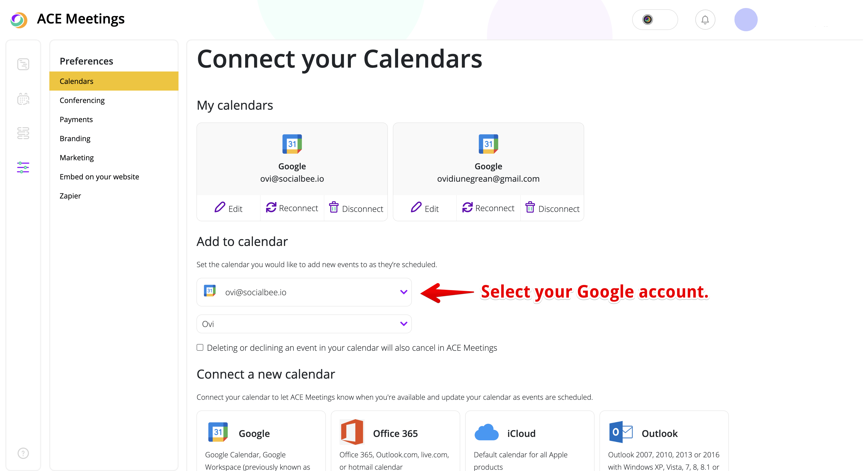Click the ACE Meetings logo icon
The width and height of the screenshot is (868, 471).
pyautogui.click(x=19, y=20)
